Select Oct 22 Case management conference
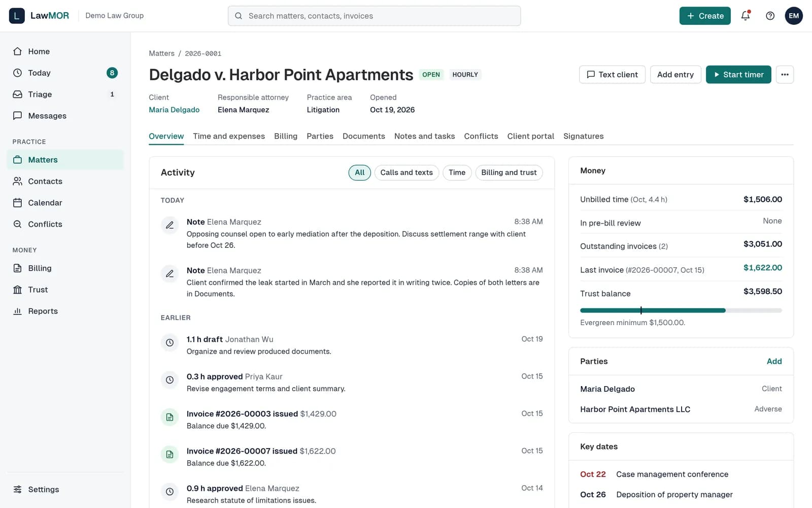This screenshot has width=812, height=508. 681,474
